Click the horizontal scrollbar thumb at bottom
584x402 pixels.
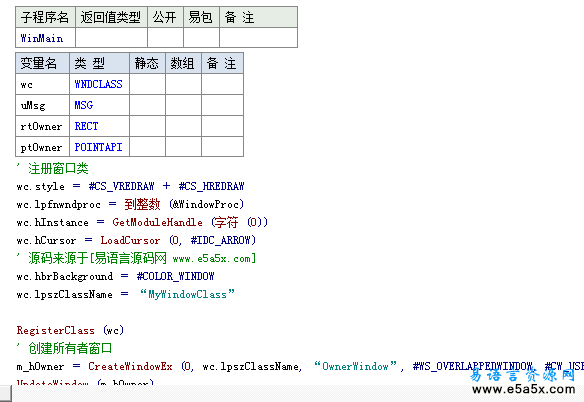point(6,394)
